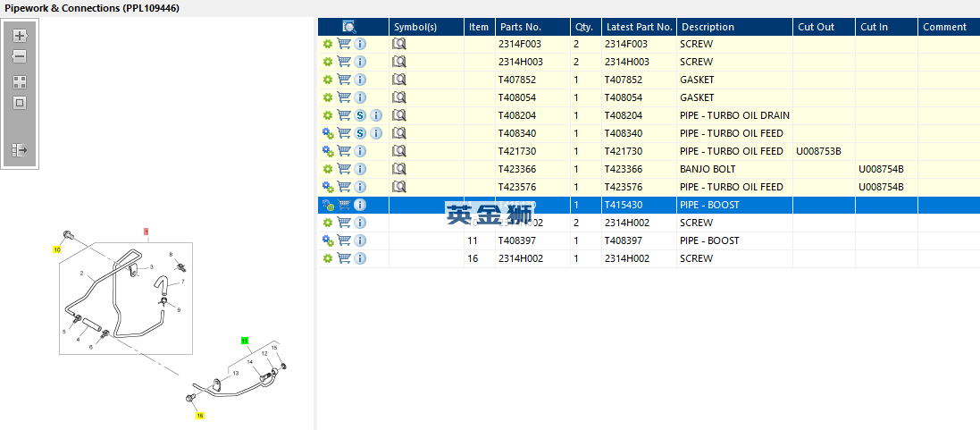Show info for T421730 pipe
The image size is (980, 430).
click(x=360, y=151)
